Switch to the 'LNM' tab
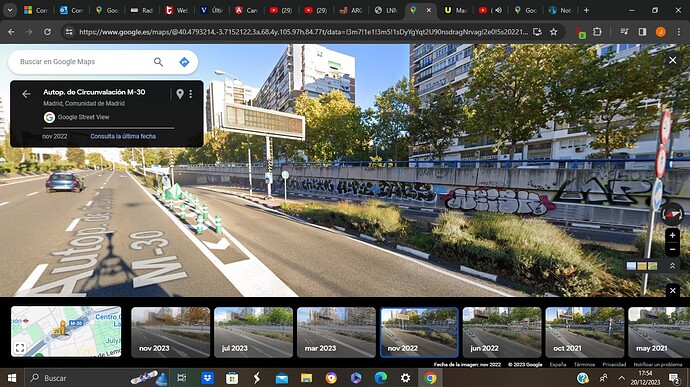The width and height of the screenshot is (690, 387). click(x=385, y=10)
